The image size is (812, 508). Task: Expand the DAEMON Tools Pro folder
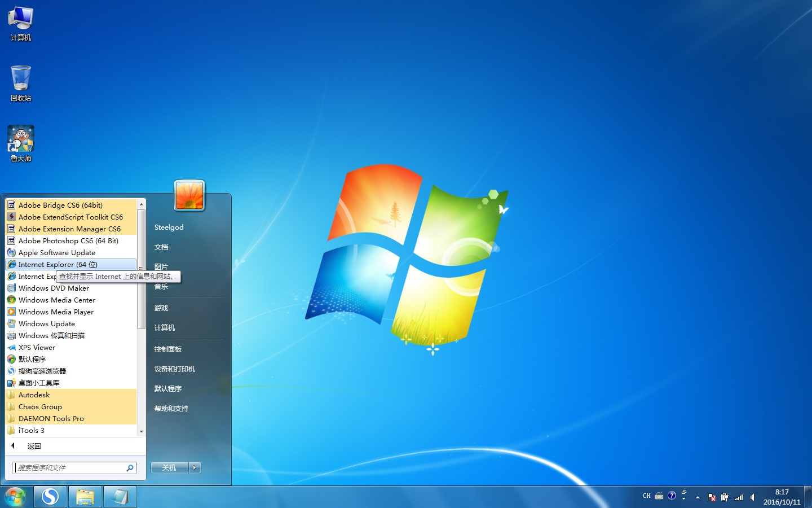click(71, 418)
